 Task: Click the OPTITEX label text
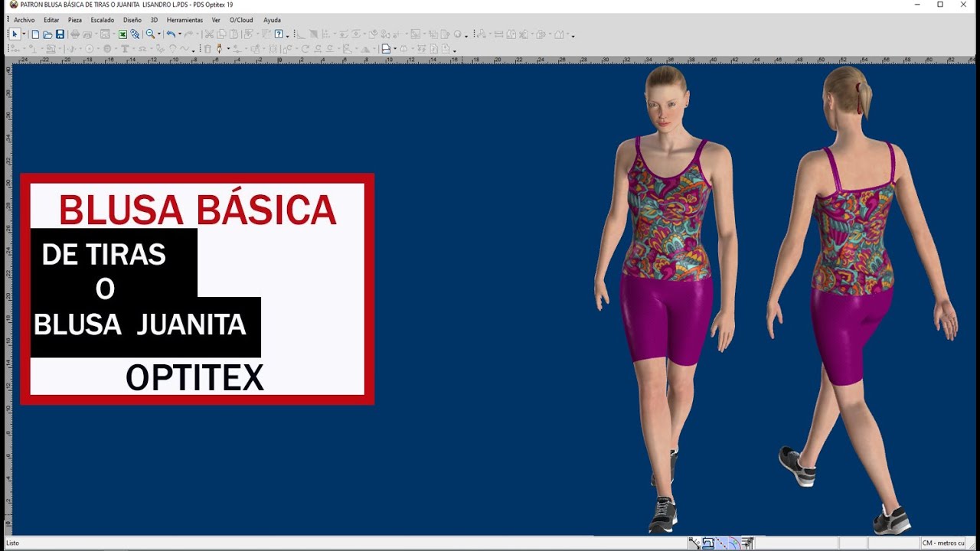point(194,378)
